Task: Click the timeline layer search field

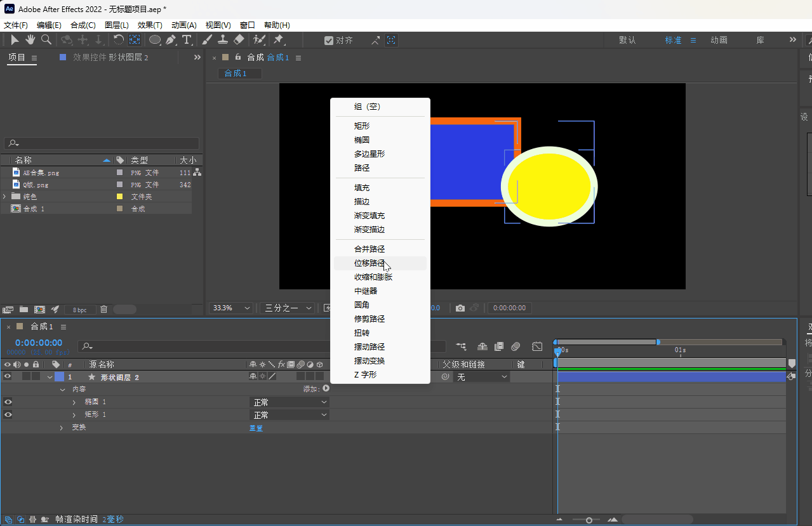Action: 263,346
